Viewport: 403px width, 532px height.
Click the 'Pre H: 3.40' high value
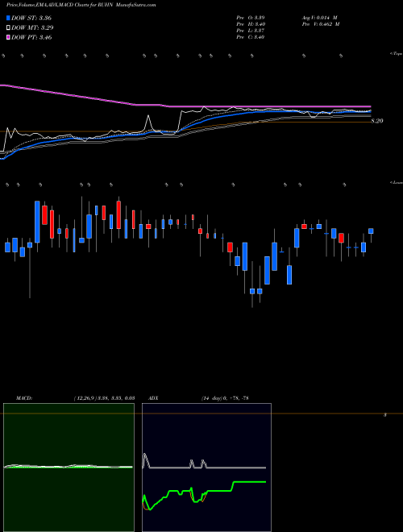tap(251, 24)
